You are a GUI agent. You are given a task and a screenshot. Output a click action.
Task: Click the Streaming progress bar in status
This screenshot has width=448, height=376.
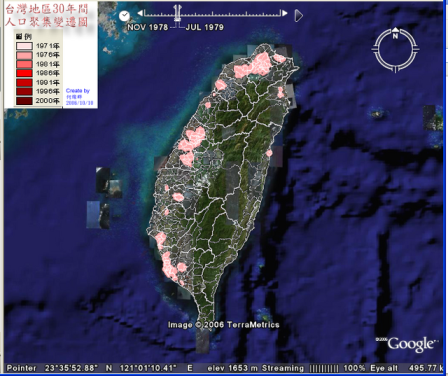324,368
